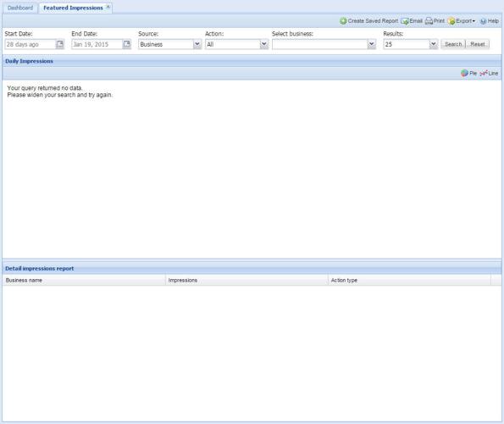Switch to the Pie chart view
504x424 pixels.
(468, 73)
